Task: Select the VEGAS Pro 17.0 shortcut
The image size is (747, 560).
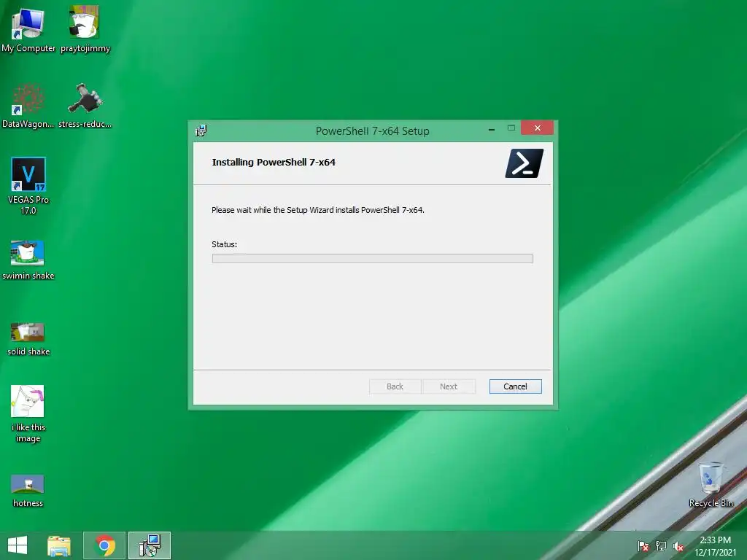Action: point(28,186)
